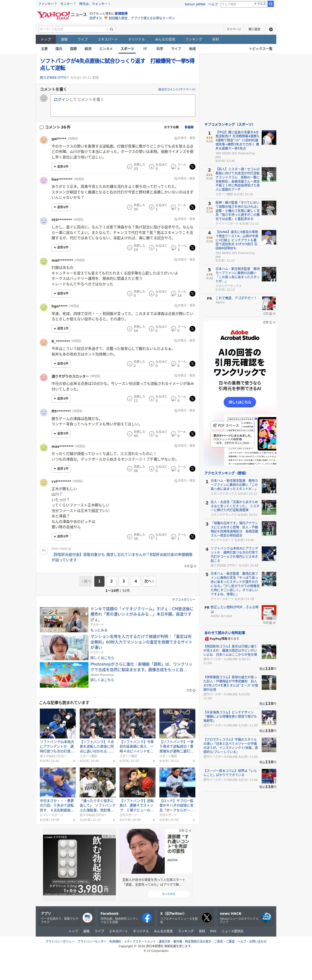Click the keyword search magnifier icon

point(111,29)
